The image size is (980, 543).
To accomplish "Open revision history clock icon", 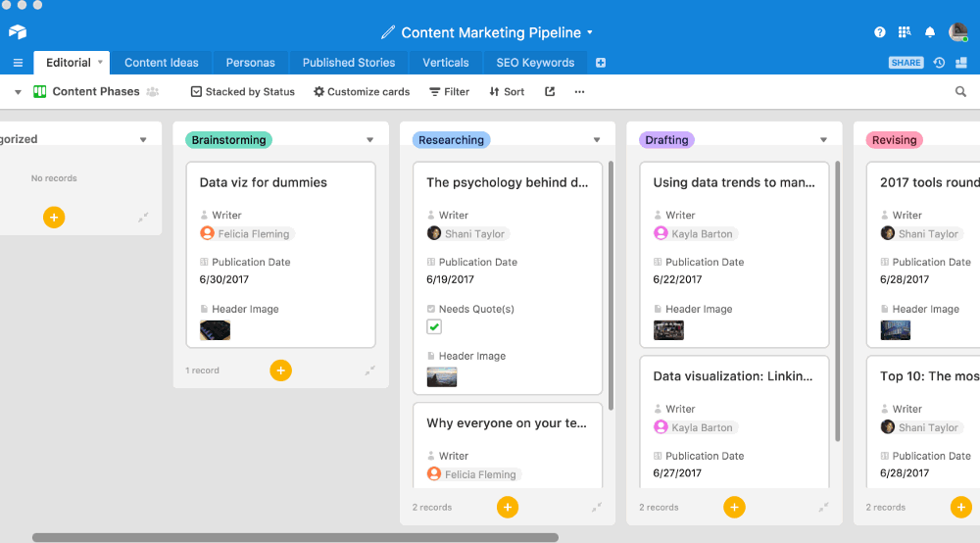I will coord(939,63).
